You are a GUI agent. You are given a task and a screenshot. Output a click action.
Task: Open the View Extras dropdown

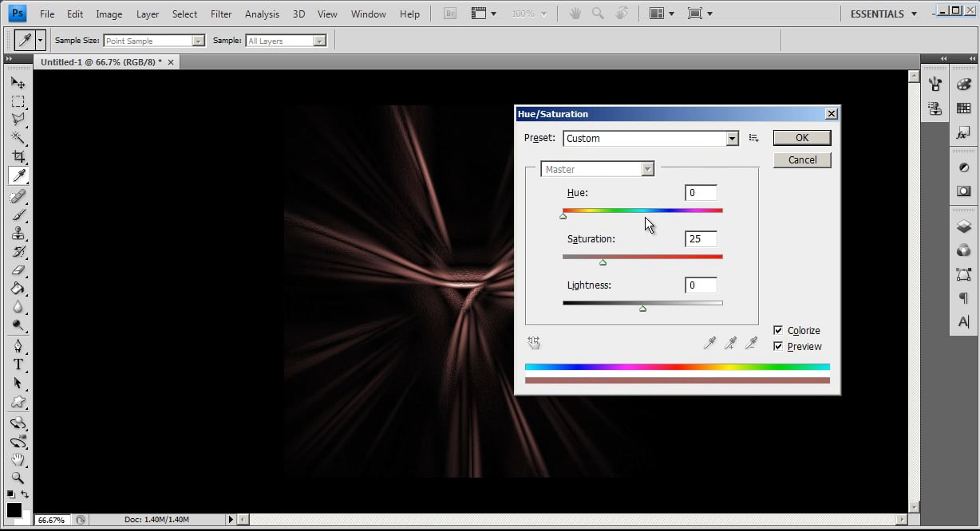(x=484, y=14)
